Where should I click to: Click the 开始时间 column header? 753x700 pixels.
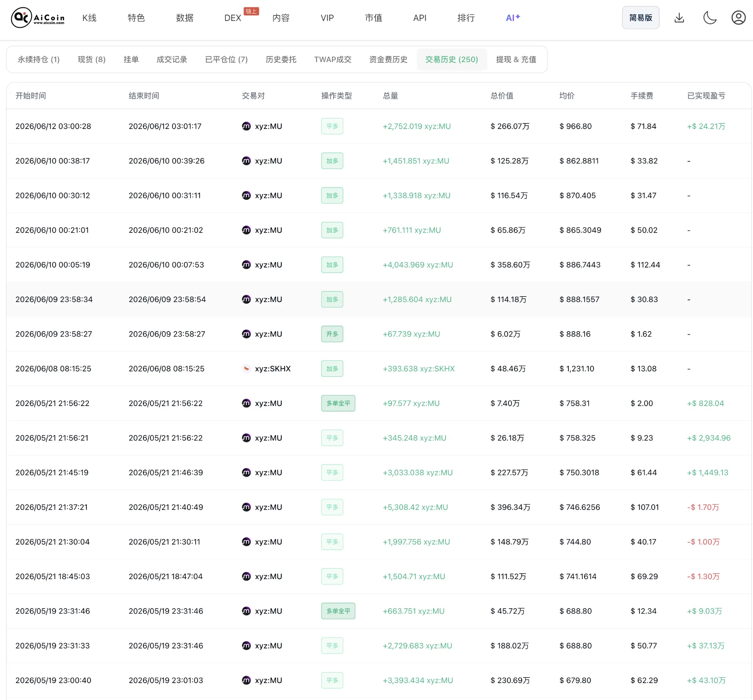pyautogui.click(x=31, y=96)
